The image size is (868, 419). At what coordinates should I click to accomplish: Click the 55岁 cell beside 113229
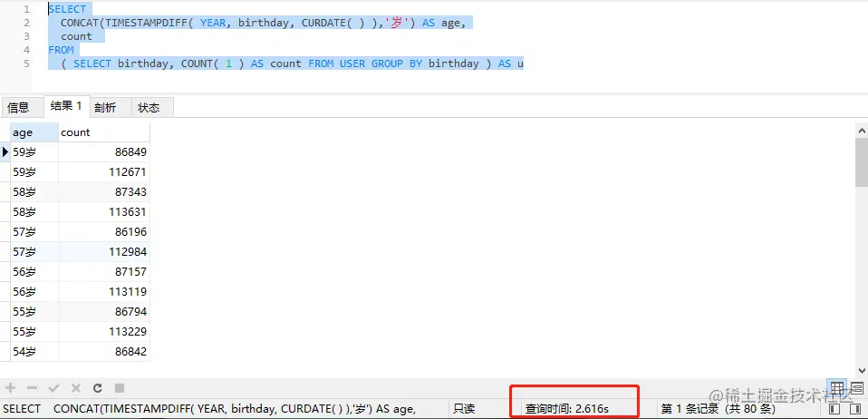(34, 331)
